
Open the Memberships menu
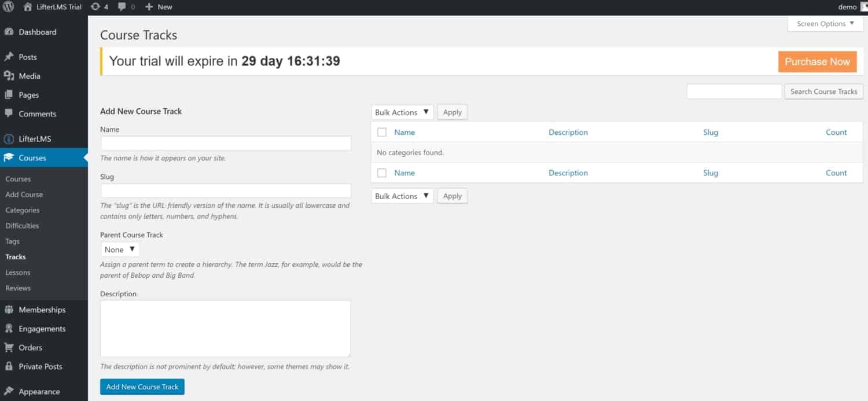pos(42,310)
